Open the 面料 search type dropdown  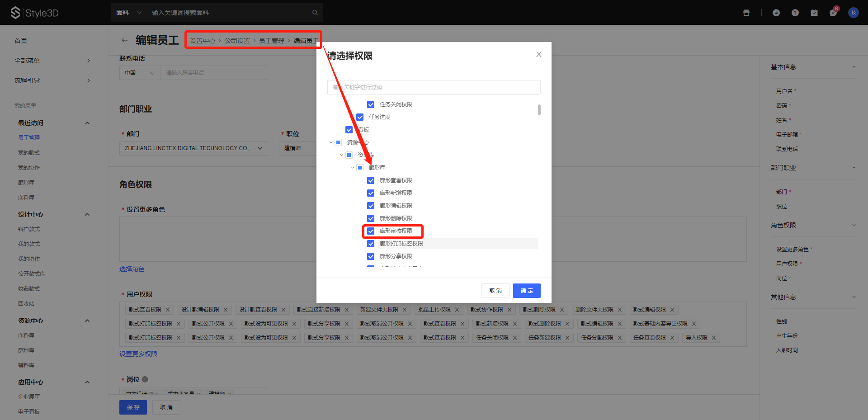click(x=129, y=13)
